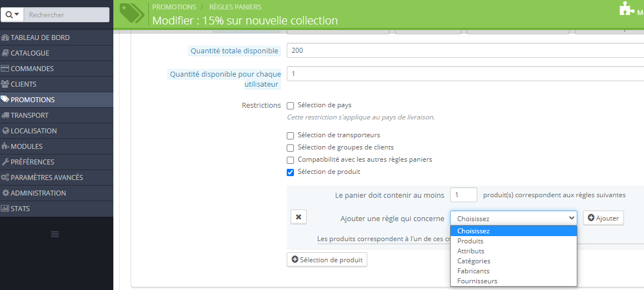This screenshot has width=644, height=290.
Task: Click the clients group icon
Action: (x=6, y=84)
